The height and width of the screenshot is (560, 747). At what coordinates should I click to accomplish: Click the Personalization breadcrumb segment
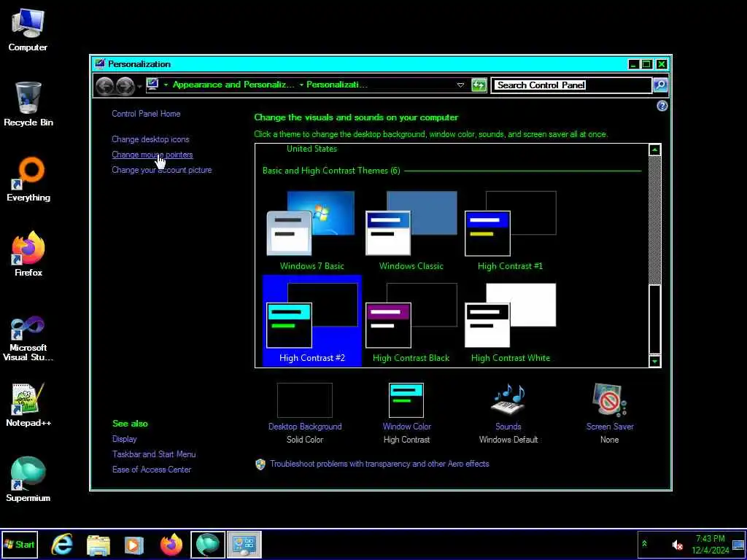click(x=337, y=85)
